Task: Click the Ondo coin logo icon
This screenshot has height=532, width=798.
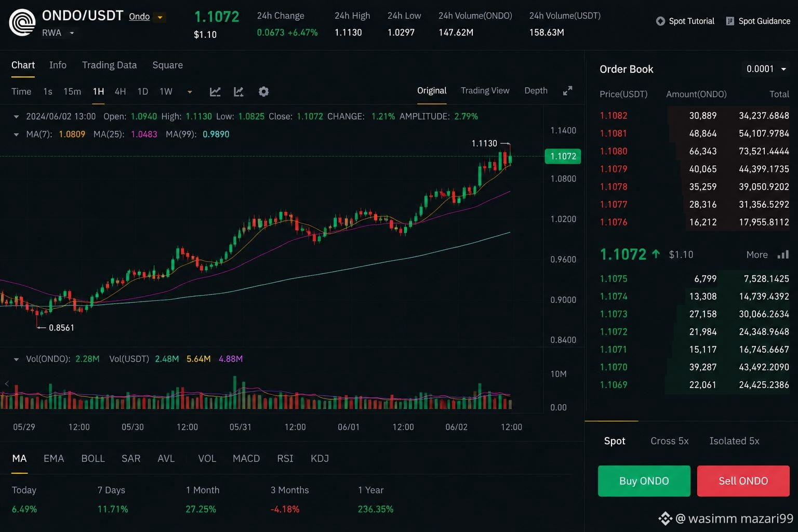Action: [x=22, y=23]
